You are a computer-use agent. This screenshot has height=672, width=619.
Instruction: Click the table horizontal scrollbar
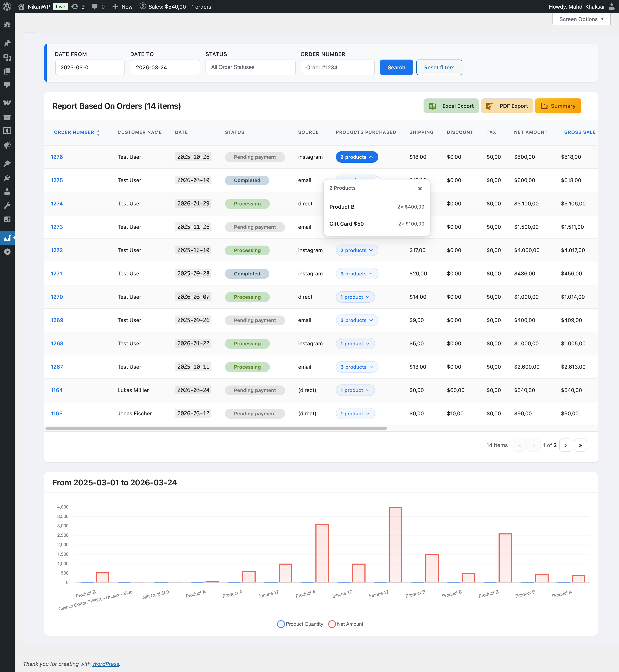pos(216,428)
